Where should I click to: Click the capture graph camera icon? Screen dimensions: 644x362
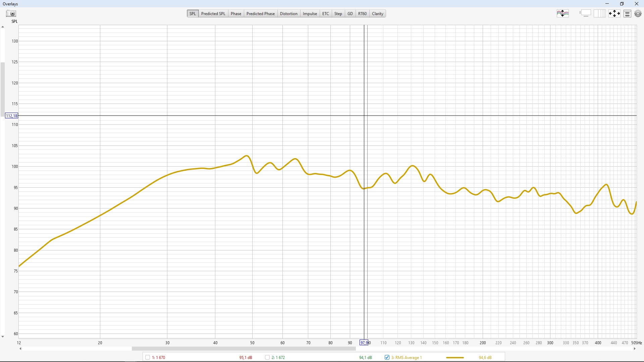point(11,13)
